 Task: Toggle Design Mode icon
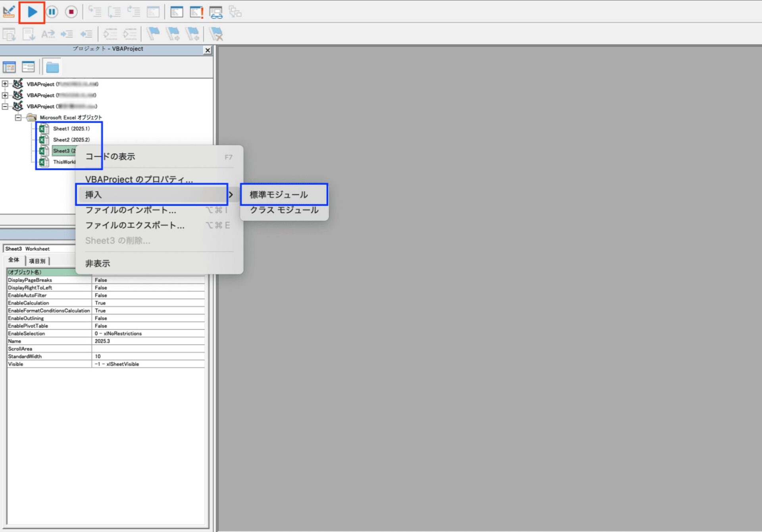pos(9,12)
